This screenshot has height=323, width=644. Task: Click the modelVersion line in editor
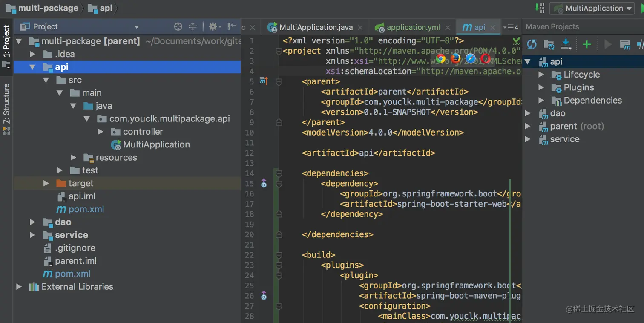[x=382, y=133]
